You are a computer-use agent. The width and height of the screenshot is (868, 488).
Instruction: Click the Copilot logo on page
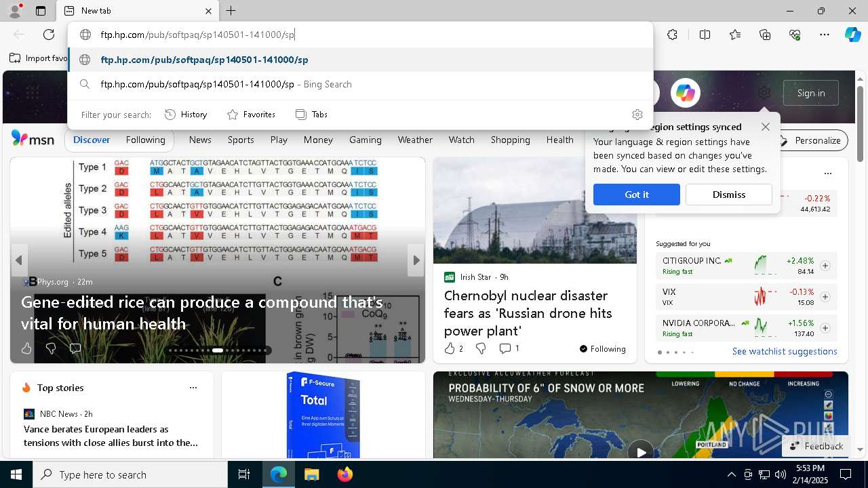click(x=686, y=93)
